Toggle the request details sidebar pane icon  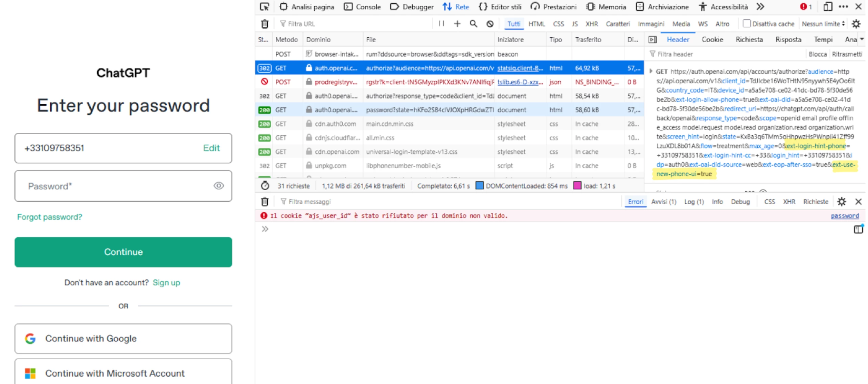(x=652, y=40)
